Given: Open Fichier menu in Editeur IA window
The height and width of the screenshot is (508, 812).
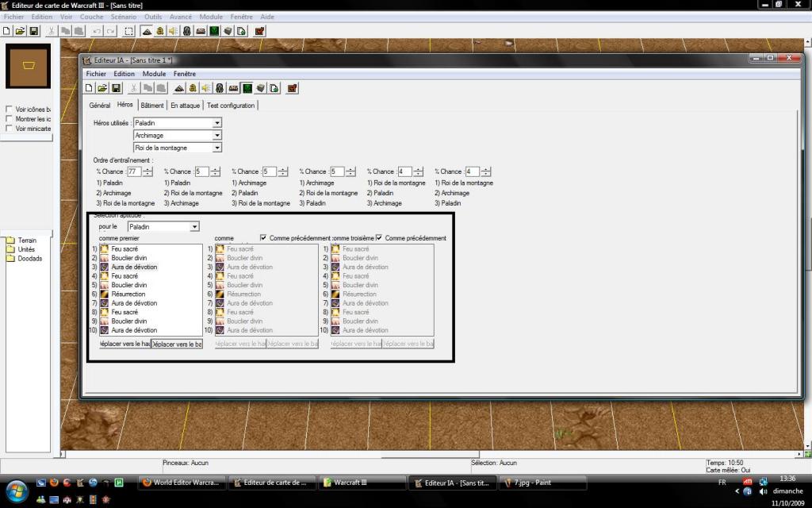Looking at the screenshot, I should point(96,74).
